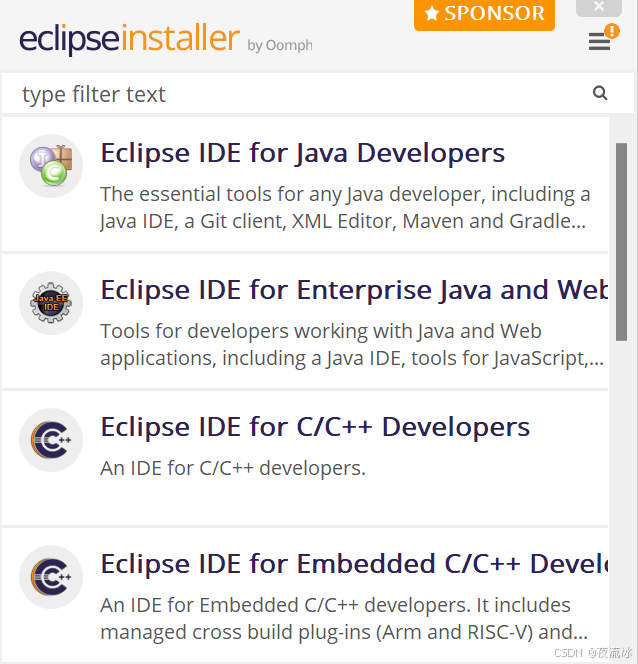Viewport: 638px width, 664px height.
Task: Select Eclipse IDE for Enterprise Java and Web
Action: point(354,290)
